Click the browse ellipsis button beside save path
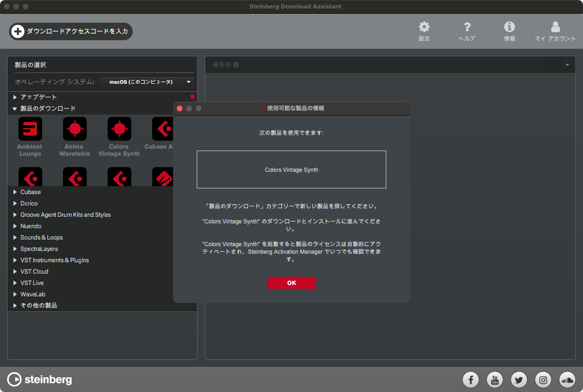Image resolution: width=583 pixels, height=392 pixels. pyautogui.click(x=556, y=65)
